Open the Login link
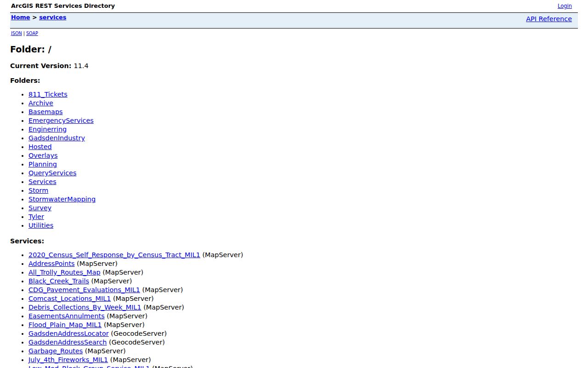Image resolution: width=588 pixels, height=368 pixels. tap(565, 6)
